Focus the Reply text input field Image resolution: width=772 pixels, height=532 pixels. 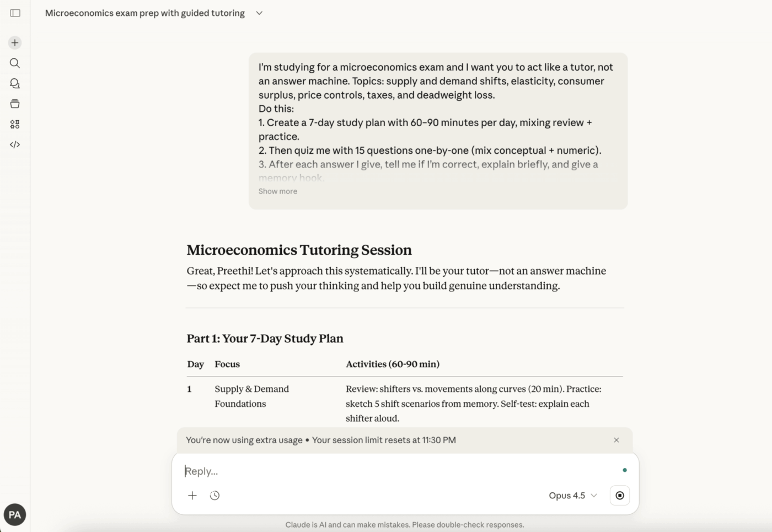(397, 471)
